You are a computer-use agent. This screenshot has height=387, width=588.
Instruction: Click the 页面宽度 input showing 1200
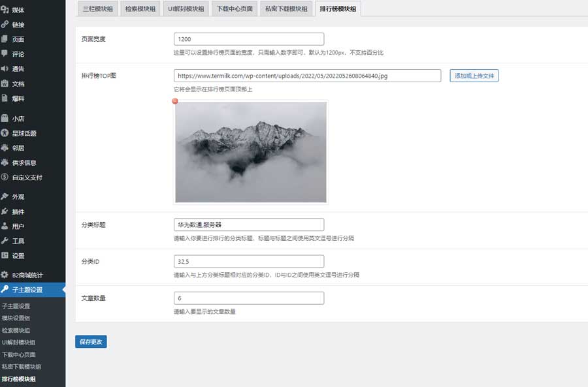(x=248, y=39)
